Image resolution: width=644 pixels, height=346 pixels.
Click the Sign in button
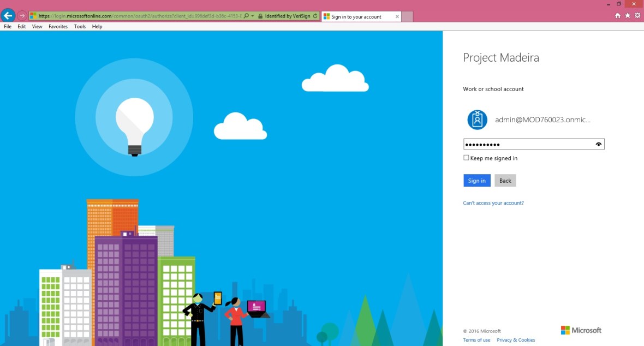(476, 181)
